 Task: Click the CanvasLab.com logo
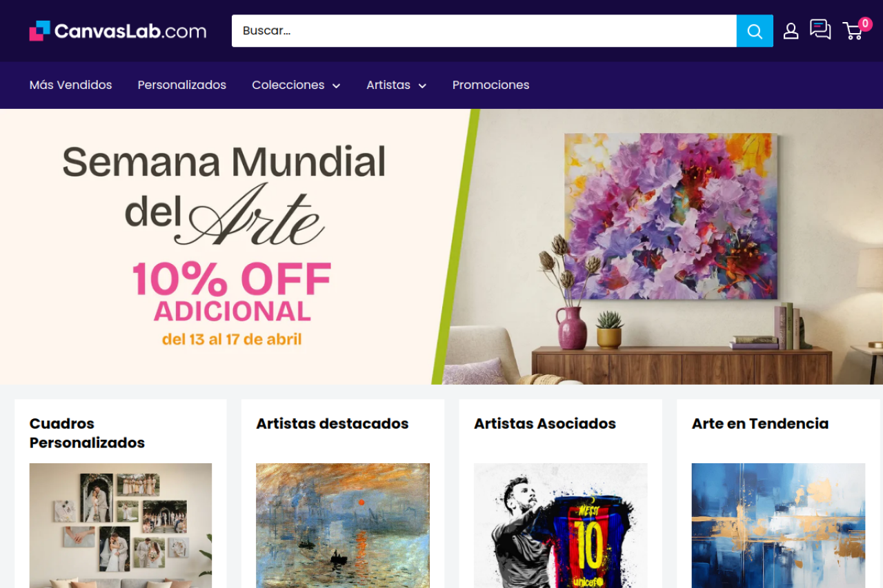click(x=118, y=31)
